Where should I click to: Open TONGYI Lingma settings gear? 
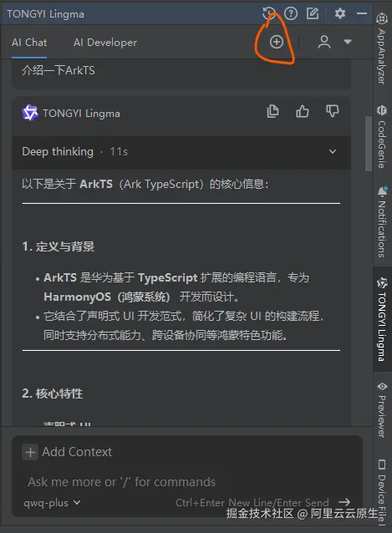tap(340, 13)
